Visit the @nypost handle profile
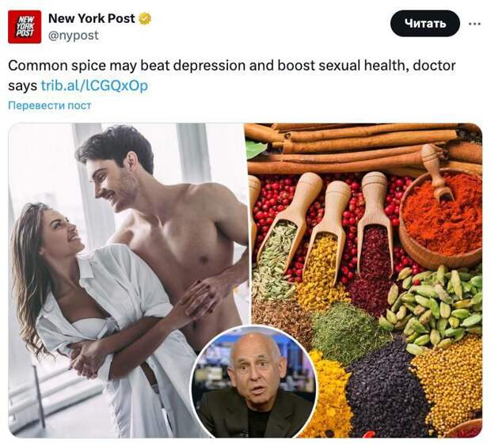 tap(74, 35)
